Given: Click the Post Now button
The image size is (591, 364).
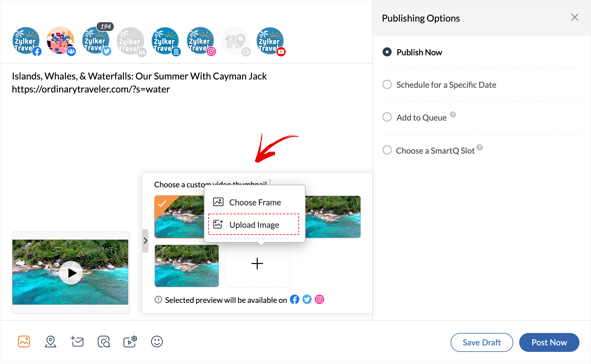Looking at the screenshot, I should (x=549, y=342).
